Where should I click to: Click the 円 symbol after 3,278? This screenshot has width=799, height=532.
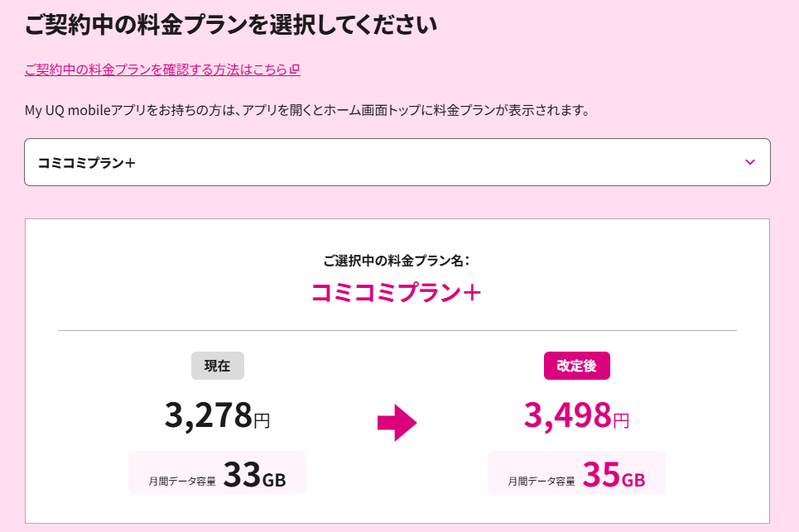(x=262, y=421)
